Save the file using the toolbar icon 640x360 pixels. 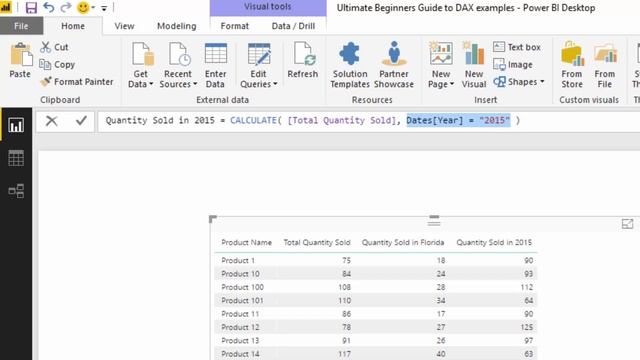(31, 8)
